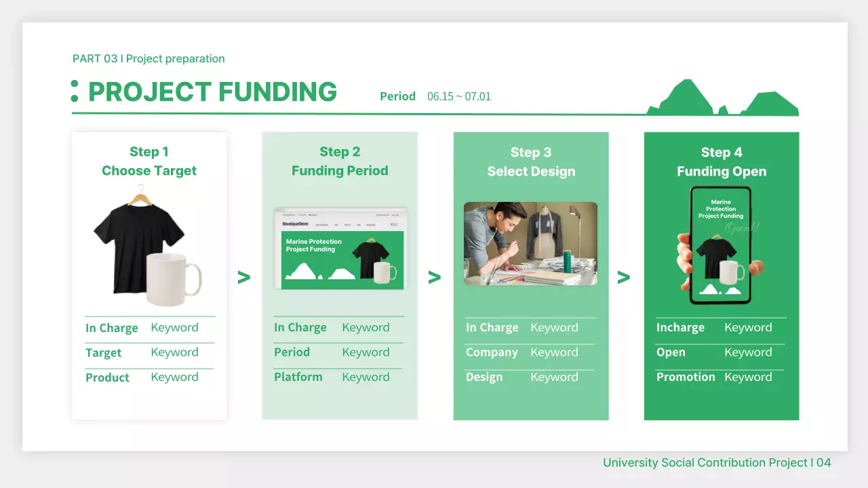Image resolution: width=868 pixels, height=488 pixels.
Task: Select the two green dots beside the title
Action: (x=75, y=91)
